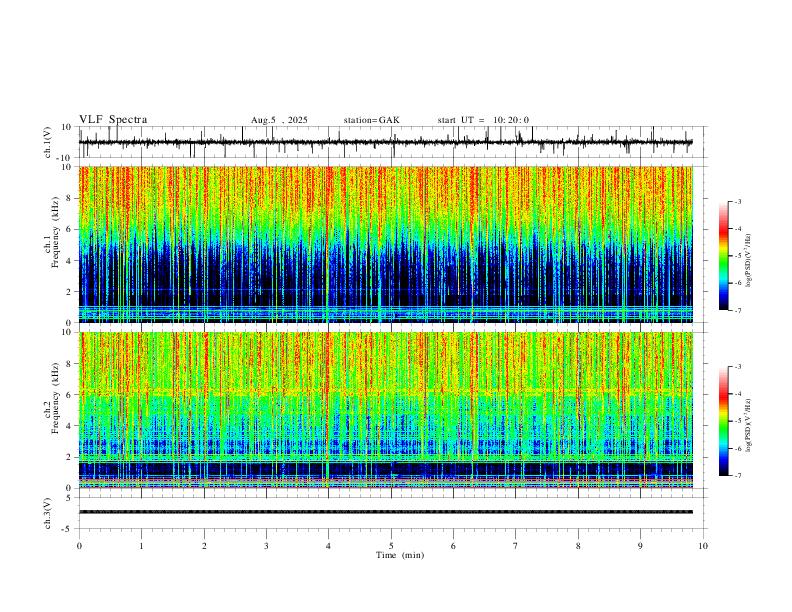The height and width of the screenshot is (612, 792).
Task: Click time axis tick label '4'
Action: point(328,546)
